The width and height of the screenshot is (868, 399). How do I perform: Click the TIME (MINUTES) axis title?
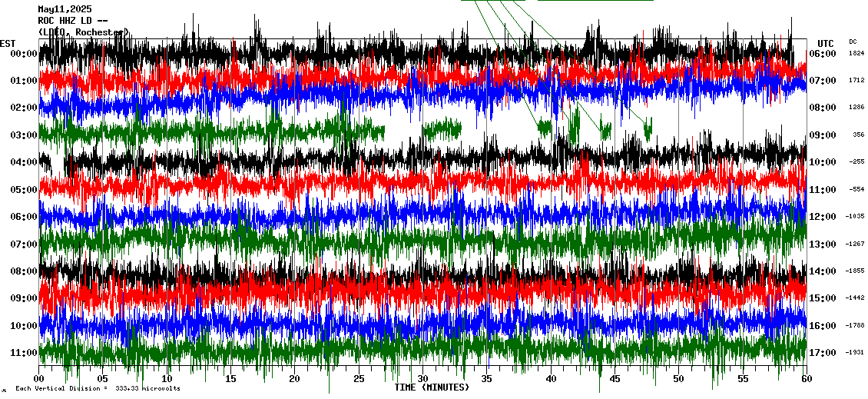pyautogui.click(x=431, y=387)
